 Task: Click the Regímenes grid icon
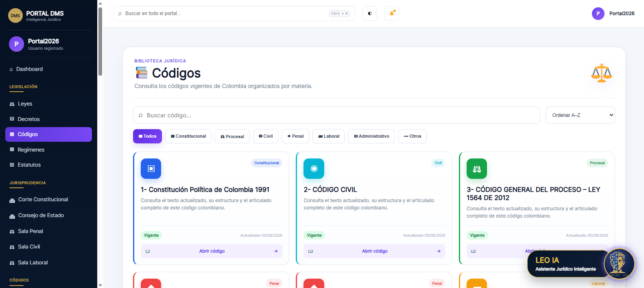pyautogui.click(x=12, y=149)
